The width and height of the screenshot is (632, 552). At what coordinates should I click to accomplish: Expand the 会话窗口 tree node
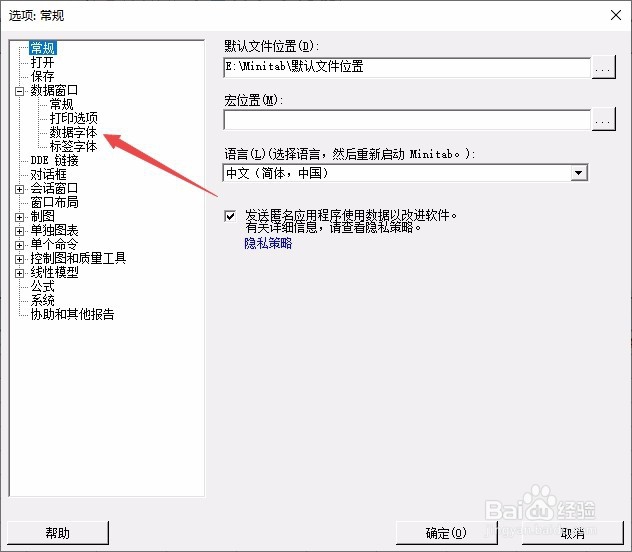19,189
